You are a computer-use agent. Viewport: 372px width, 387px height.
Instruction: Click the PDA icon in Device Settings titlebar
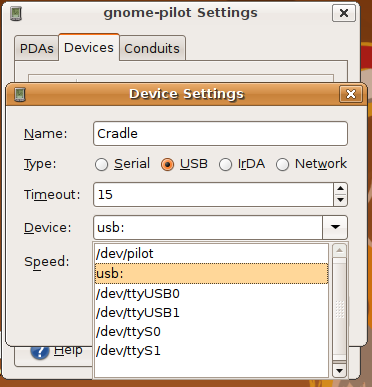click(x=20, y=95)
